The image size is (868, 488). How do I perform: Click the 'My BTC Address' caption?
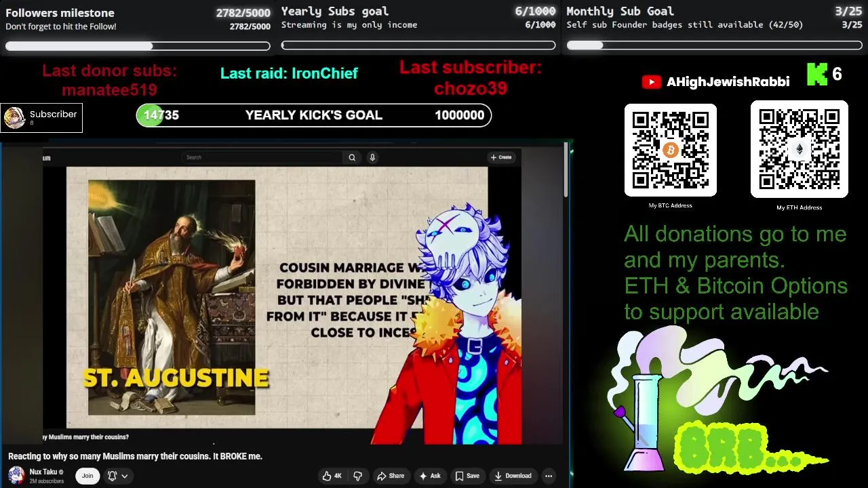(x=670, y=205)
